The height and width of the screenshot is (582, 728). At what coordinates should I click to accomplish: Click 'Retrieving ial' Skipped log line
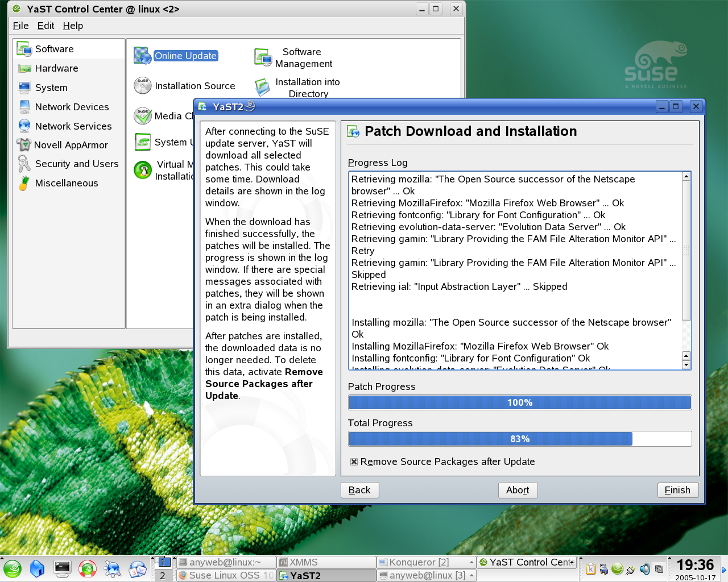[459, 286]
